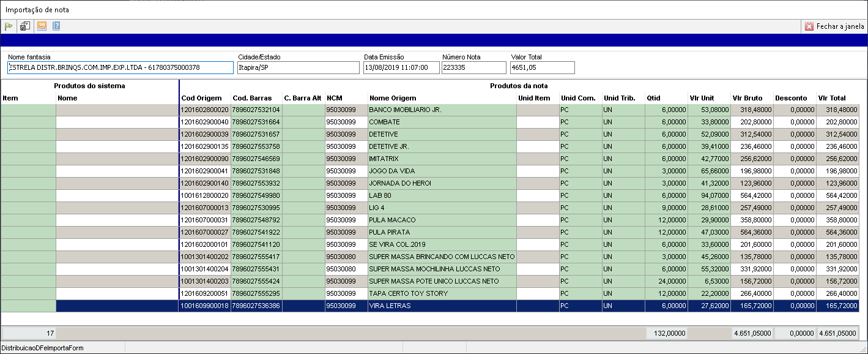Viewport: 868px width, 354px height.
Task: Click the Nome Origem column header
Action: (393, 98)
